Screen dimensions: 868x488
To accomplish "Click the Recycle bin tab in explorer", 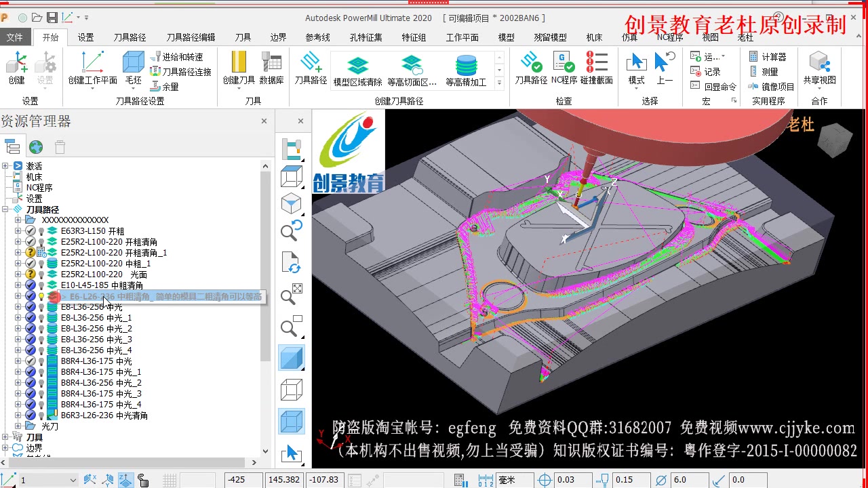I will tap(60, 147).
